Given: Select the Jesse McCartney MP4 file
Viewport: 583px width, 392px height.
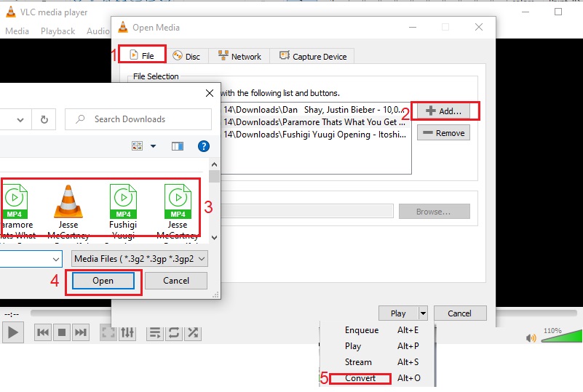Looking at the screenshot, I should [178, 210].
